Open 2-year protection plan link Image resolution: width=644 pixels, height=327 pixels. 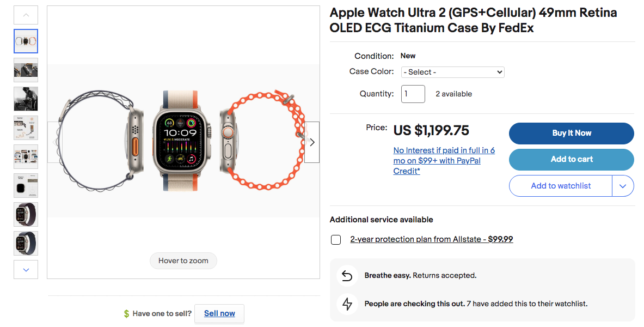point(432,239)
